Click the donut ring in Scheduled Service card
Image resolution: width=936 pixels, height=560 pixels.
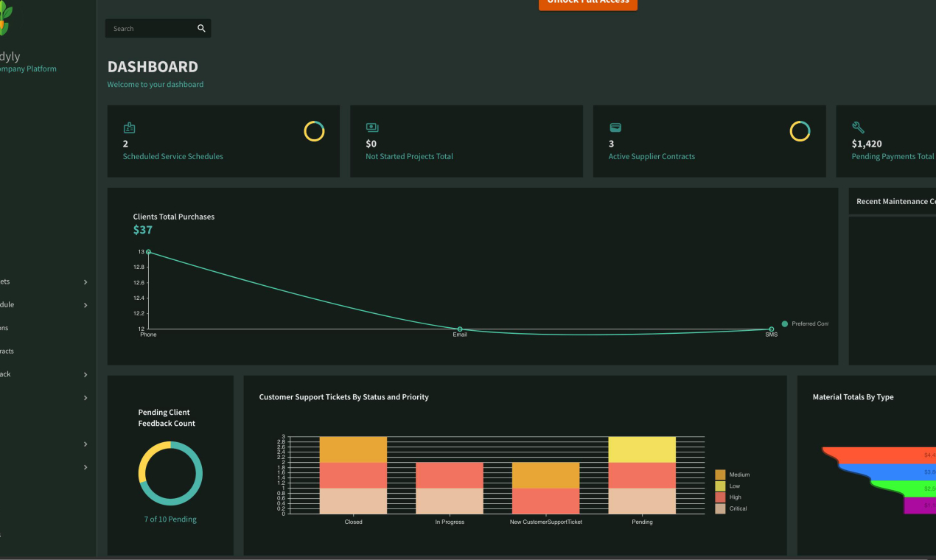(314, 131)
